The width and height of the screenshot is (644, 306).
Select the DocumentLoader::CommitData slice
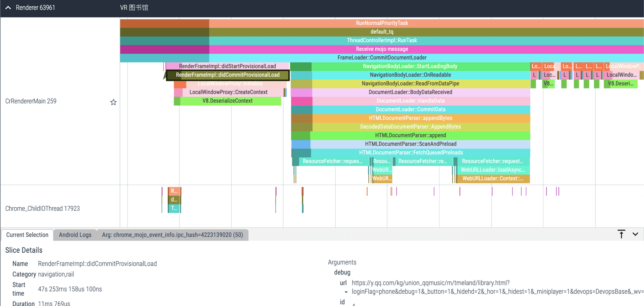(x=410, y=109)
